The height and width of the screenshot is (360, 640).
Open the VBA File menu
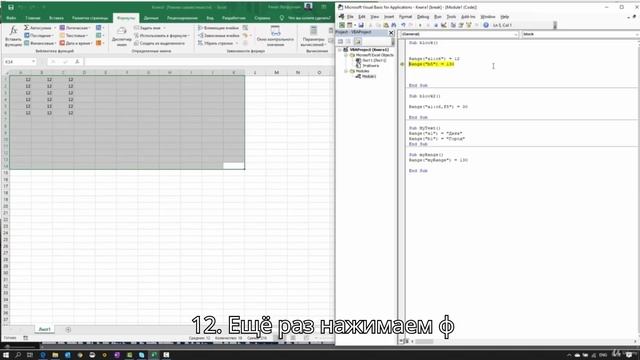tap(350, 17)
